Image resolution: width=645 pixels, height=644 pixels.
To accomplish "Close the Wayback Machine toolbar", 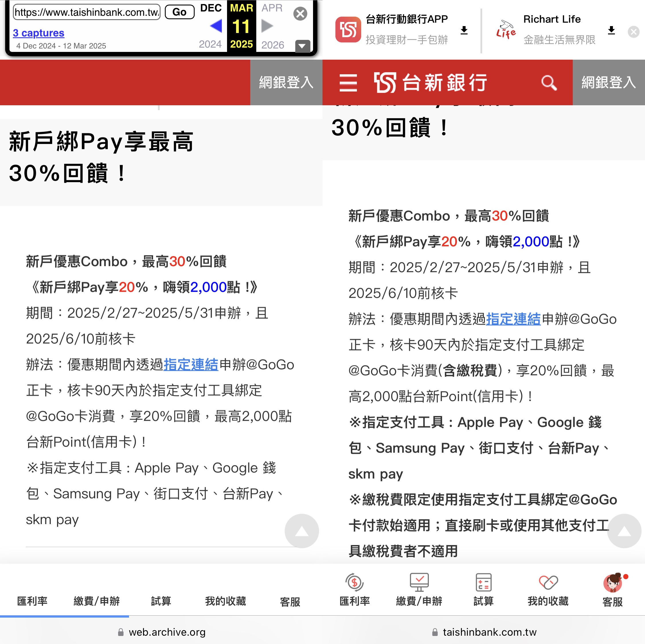I will point(300,14).
